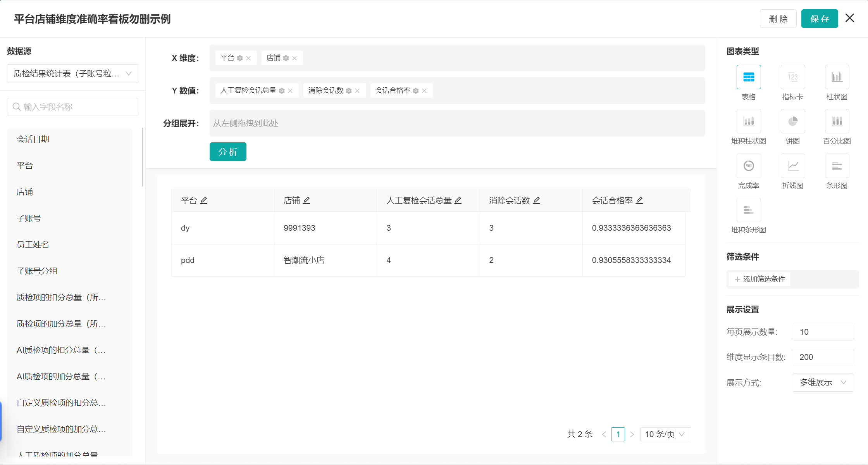Click the 保存 button

click(820, 19)
